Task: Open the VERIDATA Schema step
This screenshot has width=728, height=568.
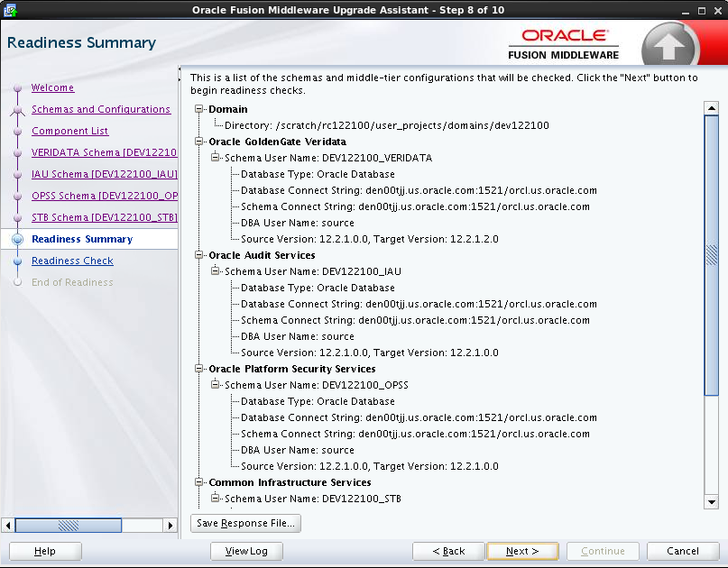Action: (x=105, y=152)
